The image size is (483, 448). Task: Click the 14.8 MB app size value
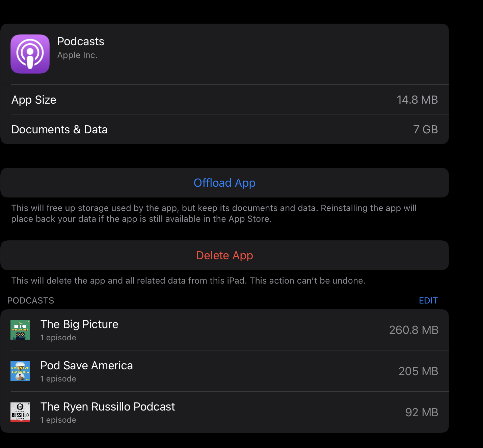417,100
